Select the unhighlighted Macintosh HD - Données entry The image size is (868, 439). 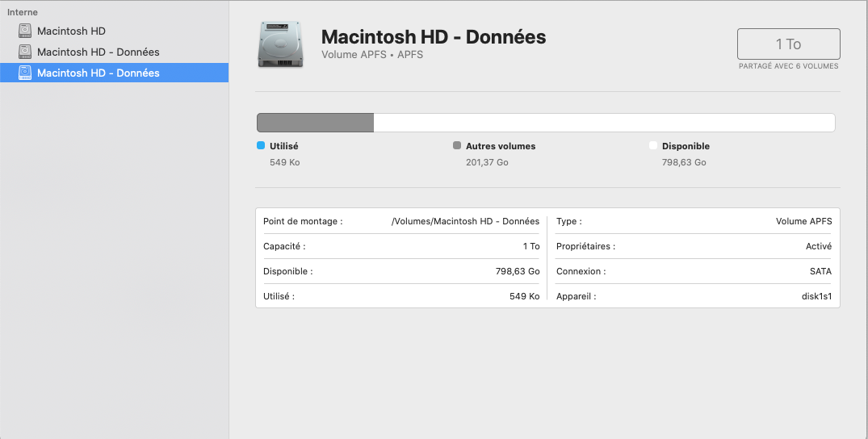pos(98,52)
